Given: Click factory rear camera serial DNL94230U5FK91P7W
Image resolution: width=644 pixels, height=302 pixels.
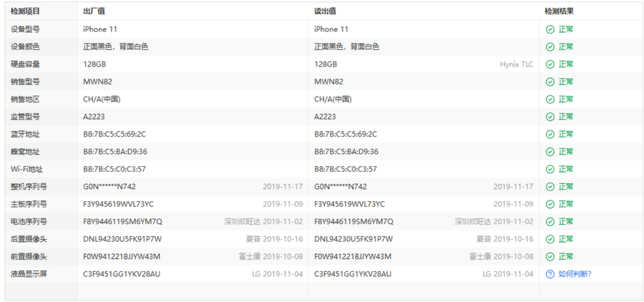Looking at the screenshot, I should 122,239.
